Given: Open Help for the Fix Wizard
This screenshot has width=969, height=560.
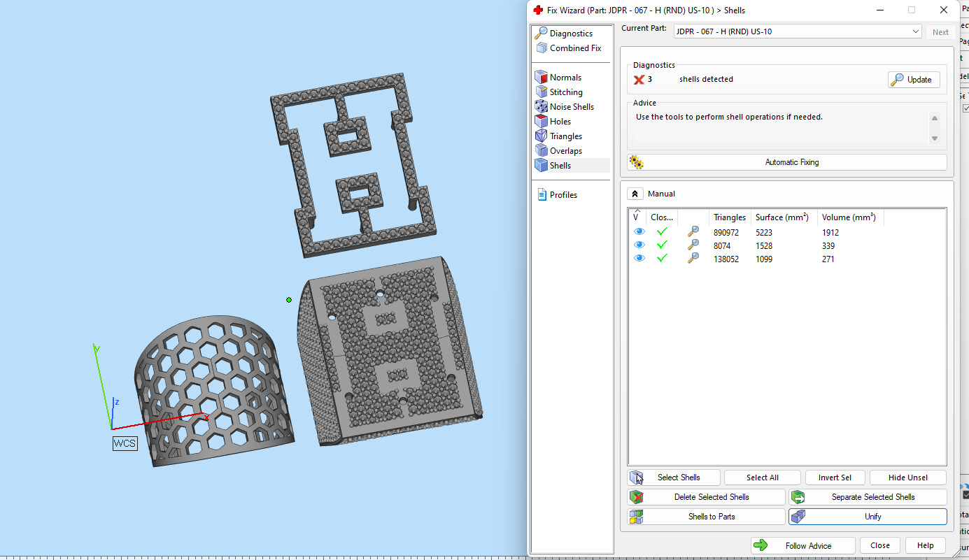Looking at the screenshot, I should click(x=925, y=545).
